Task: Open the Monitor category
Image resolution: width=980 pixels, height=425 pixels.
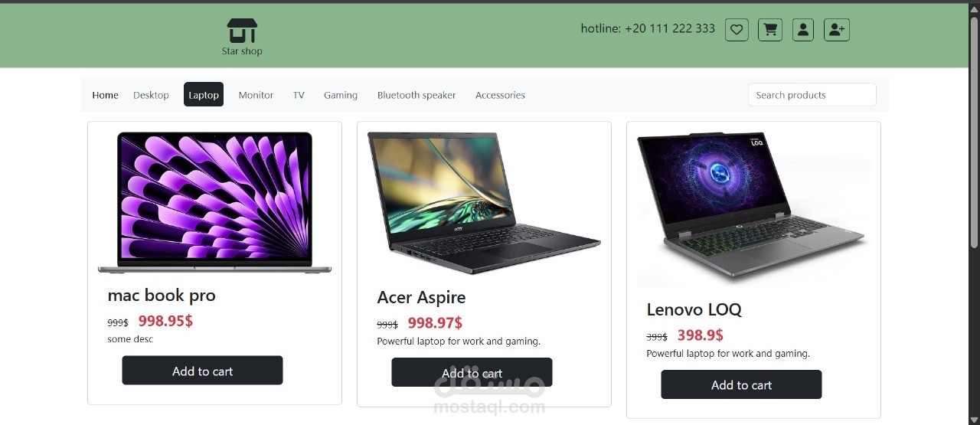Action: point(256,95)
